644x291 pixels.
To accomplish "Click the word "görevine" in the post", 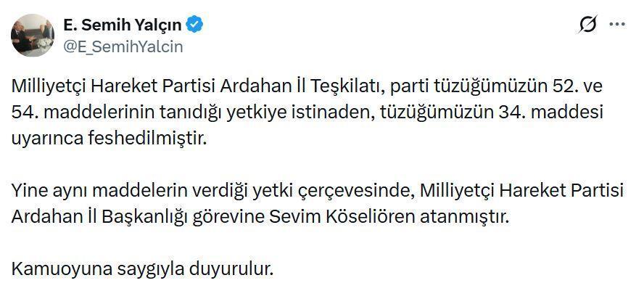I will (x=265, y=217).
